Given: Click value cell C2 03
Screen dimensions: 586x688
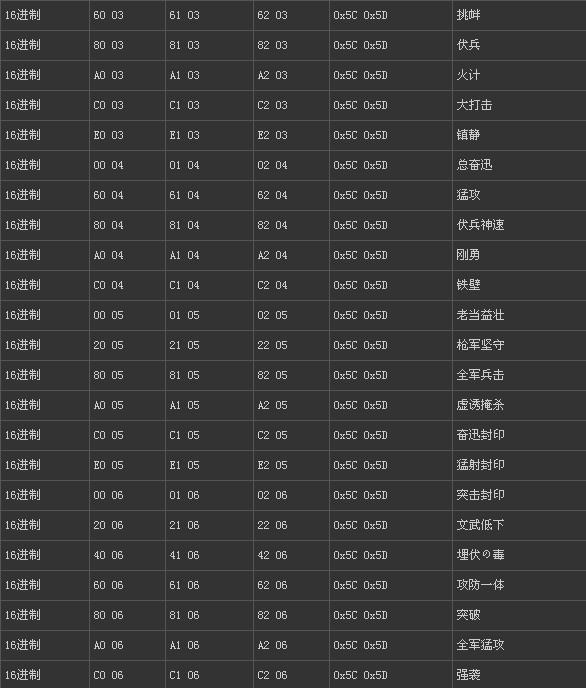Looking at the screenshot, I should click(291, 105).
